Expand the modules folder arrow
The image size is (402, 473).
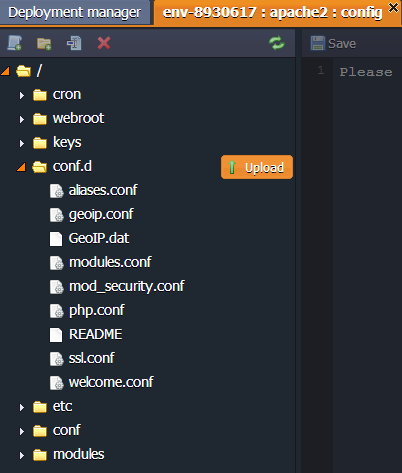click(22, 455)
